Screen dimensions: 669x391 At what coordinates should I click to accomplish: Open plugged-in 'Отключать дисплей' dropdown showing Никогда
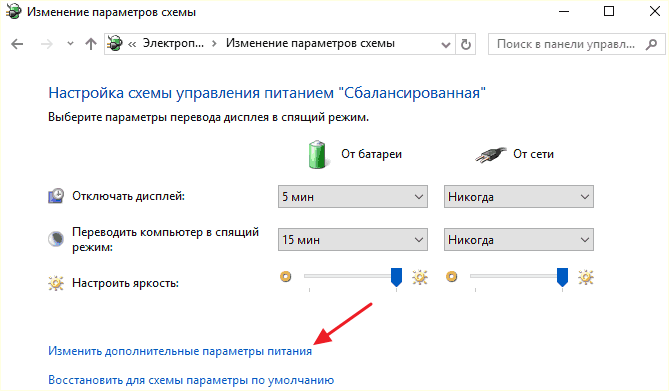[x=519, y=197]
